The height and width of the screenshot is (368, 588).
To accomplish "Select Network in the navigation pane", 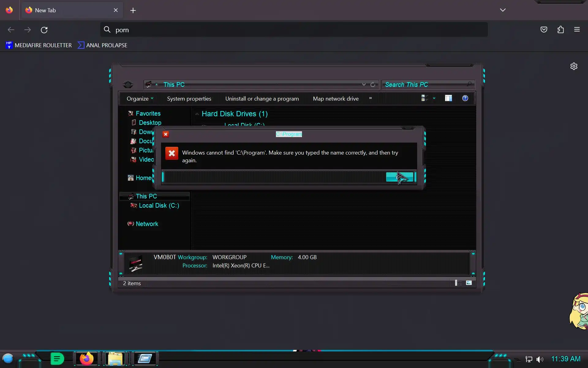I will [x=147, y=224].
